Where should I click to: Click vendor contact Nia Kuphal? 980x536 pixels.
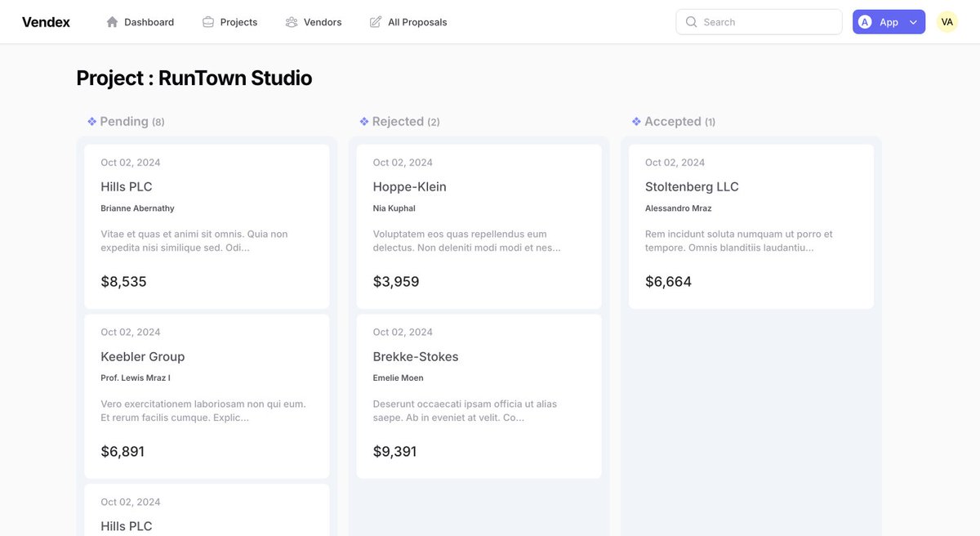(394, 208)
